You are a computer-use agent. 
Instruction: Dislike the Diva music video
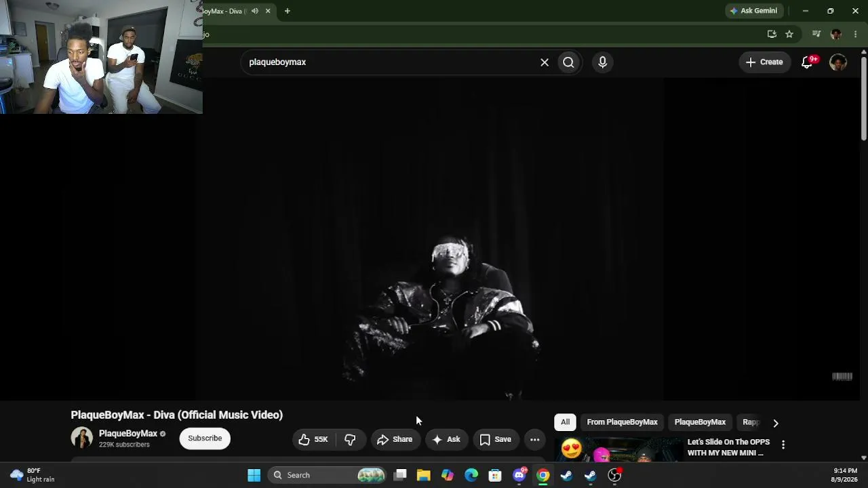[x=350, y=439]
